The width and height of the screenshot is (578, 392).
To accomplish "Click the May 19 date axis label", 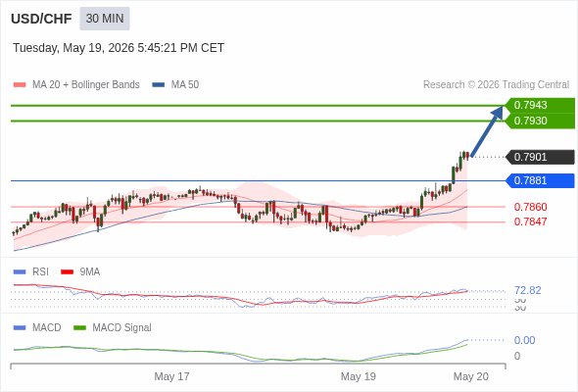I will pyautogui.click(x=359, y=376).
